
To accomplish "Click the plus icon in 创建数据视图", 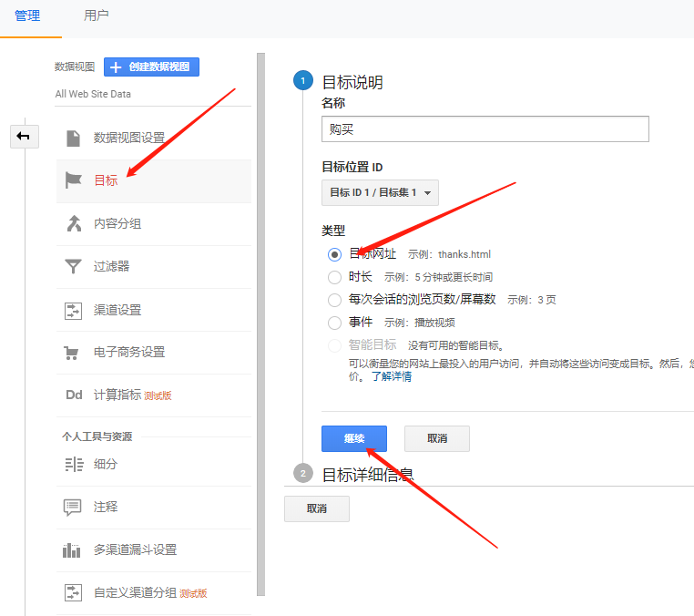I will pyautogui.click(x=116, y=67).
